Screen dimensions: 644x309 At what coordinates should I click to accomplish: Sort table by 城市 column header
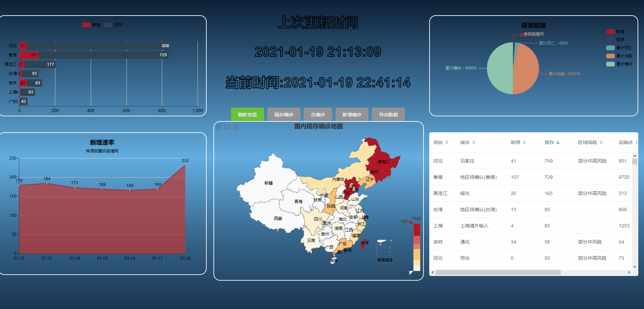(x=465, y=142)
